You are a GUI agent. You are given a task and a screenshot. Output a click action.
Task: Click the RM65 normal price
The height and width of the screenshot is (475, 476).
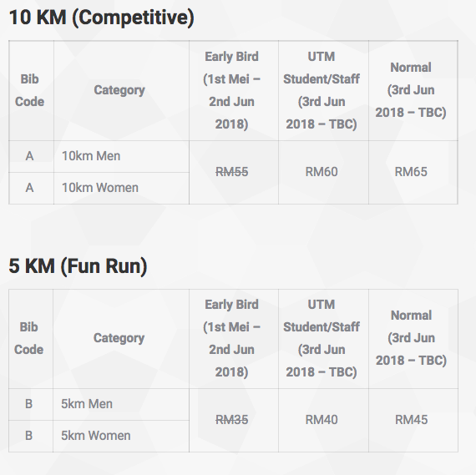tap(411, 172)
